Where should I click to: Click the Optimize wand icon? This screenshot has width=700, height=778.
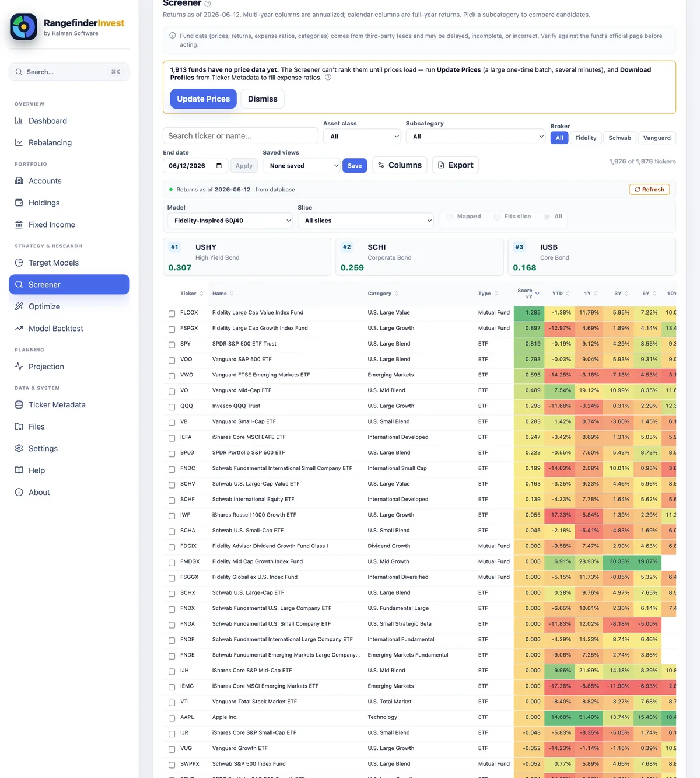19,306
